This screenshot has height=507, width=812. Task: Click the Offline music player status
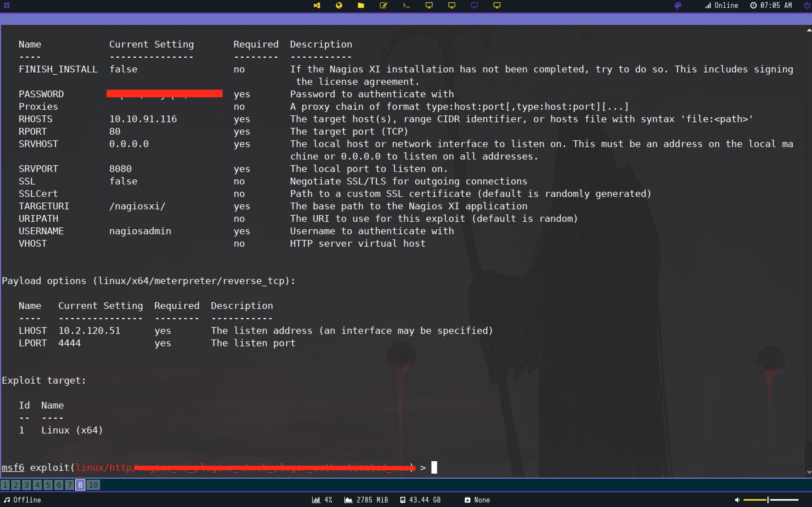(x=22, y=500)
